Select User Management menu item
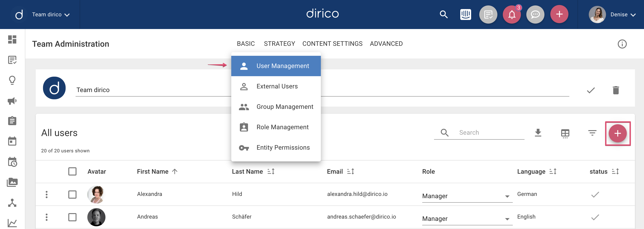 tap(276, 66)
